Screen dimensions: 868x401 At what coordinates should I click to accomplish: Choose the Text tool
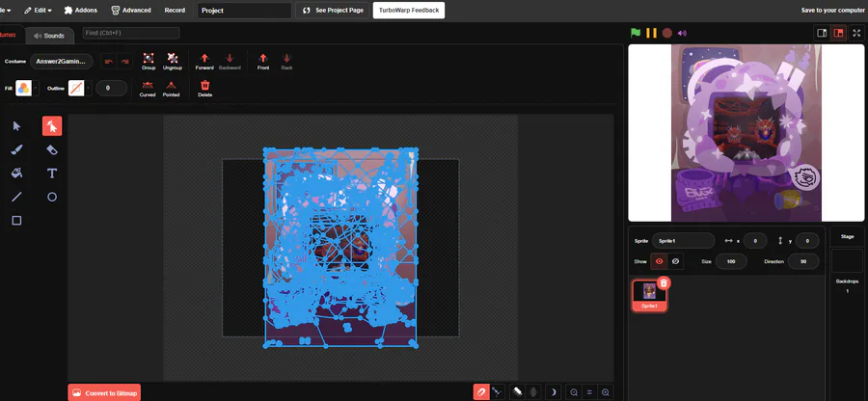(52, 174)
